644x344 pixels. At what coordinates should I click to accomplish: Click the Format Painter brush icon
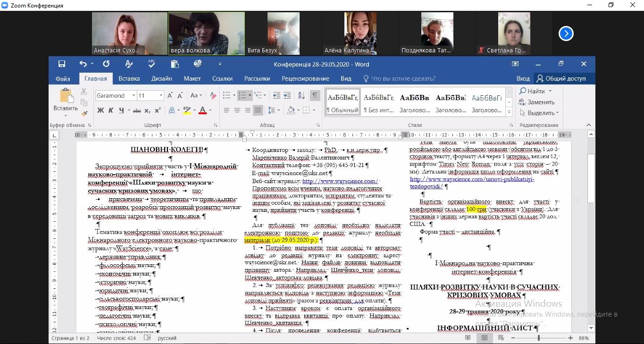pyautogui.click(x=84, y=113)
